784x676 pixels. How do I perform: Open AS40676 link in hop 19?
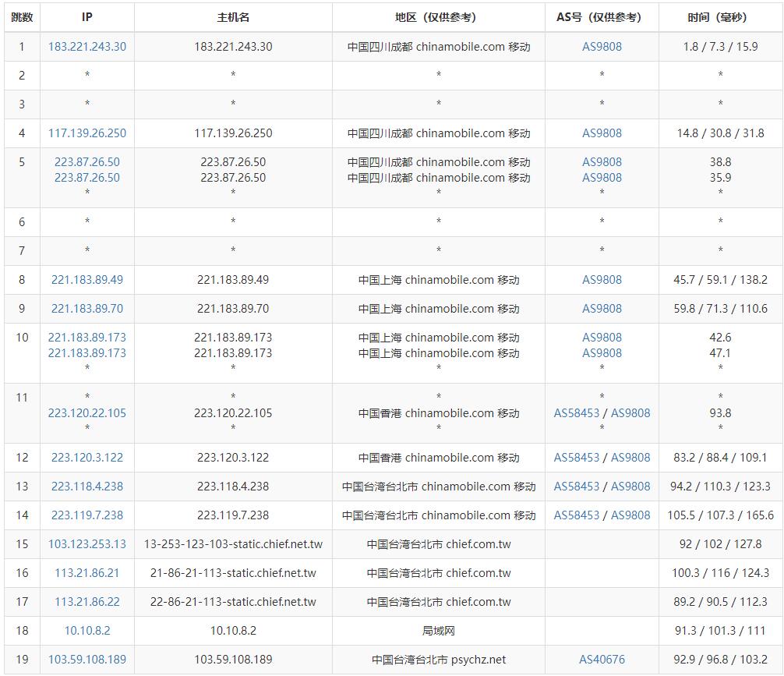pos(602,660)
